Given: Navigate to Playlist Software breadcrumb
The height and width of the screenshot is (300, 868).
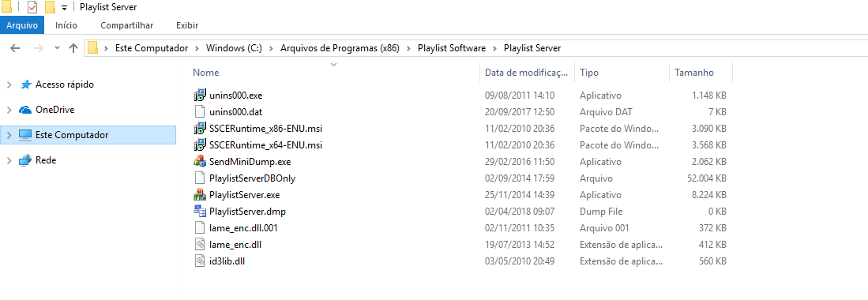Looking at the screenshot, I should pyautogui.click(x=452, y=48).
